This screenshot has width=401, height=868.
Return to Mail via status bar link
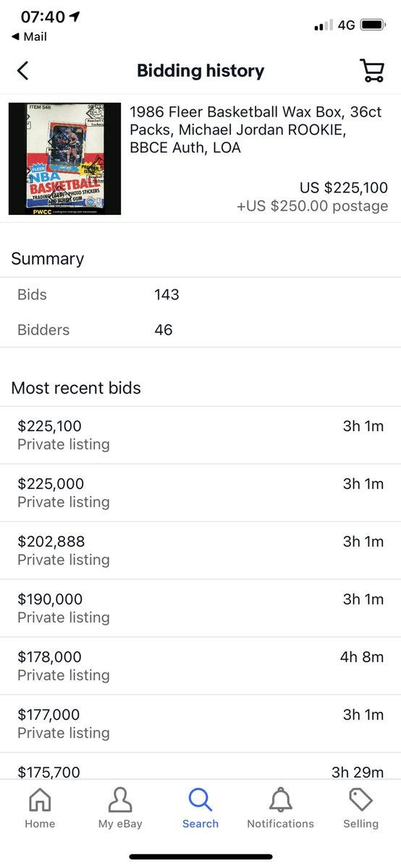[x=29, y=36]
